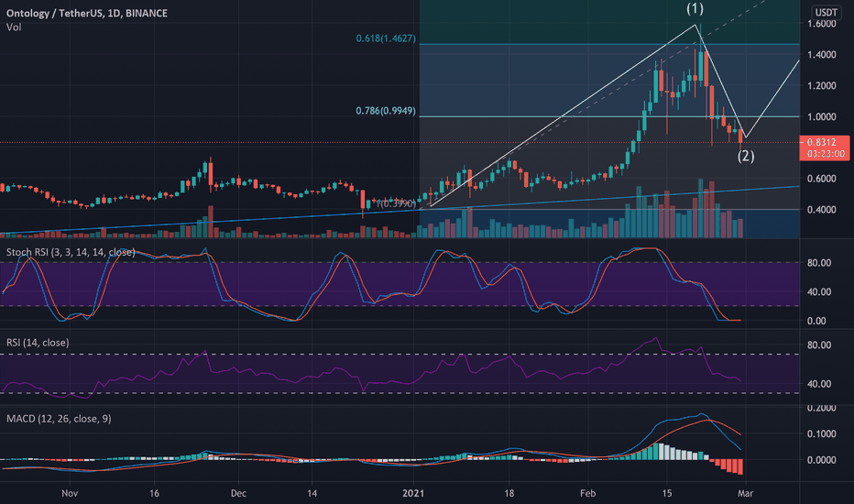Screen dimensions: 854x504
Task: Select the Vol indicator label
Action: click(x=14, y=27)
